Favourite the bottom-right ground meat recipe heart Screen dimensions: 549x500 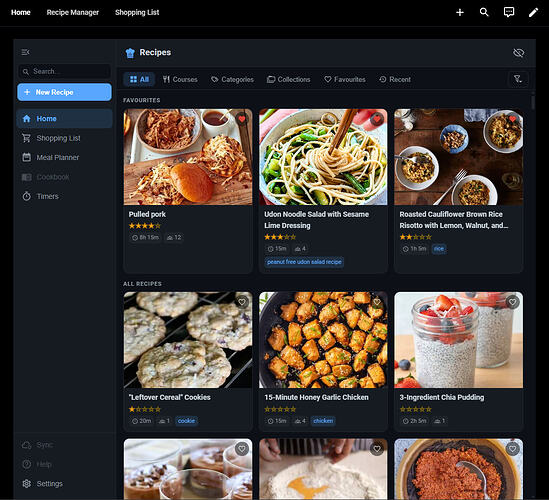click(512, 449)
